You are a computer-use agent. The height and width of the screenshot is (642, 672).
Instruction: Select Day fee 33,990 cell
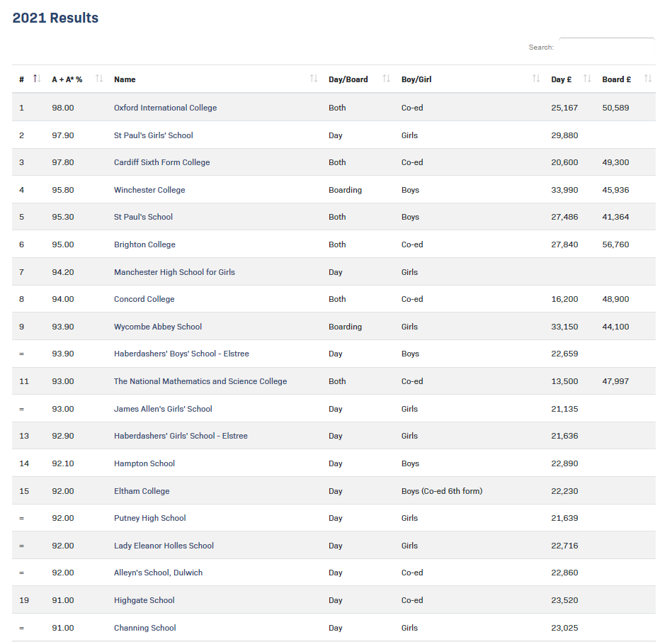(x=564, y=190)
